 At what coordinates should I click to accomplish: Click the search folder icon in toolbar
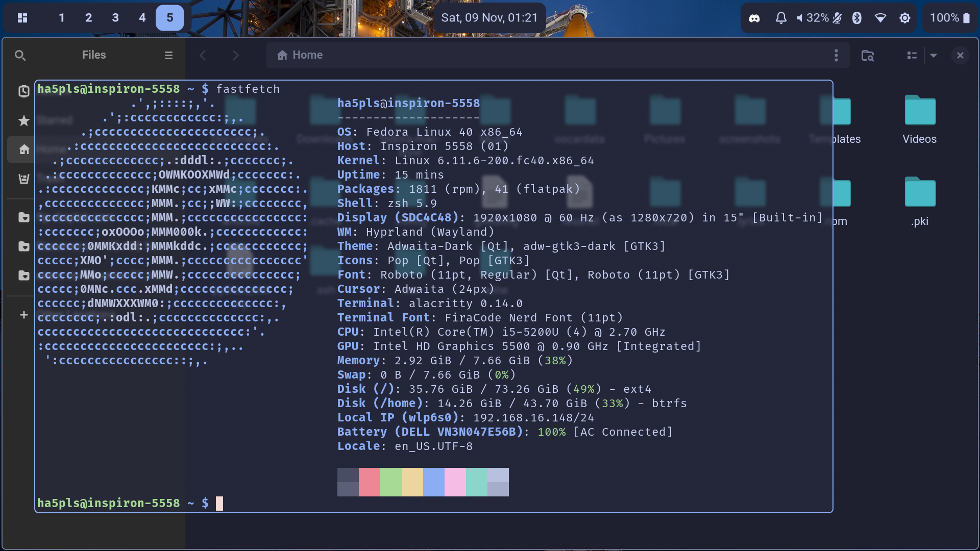868,55
